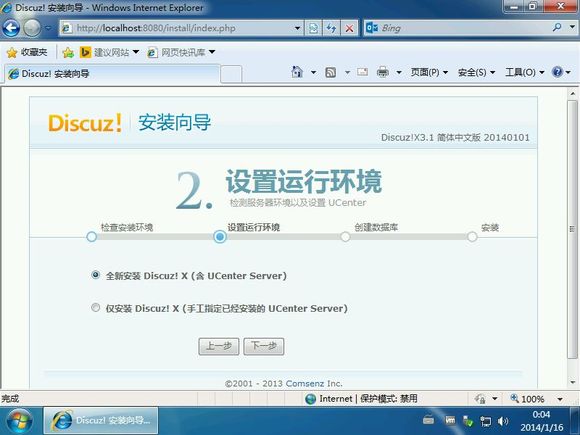Click the 创建数据库 step marker
Viewport: 580px width, 435px height.
345,237
